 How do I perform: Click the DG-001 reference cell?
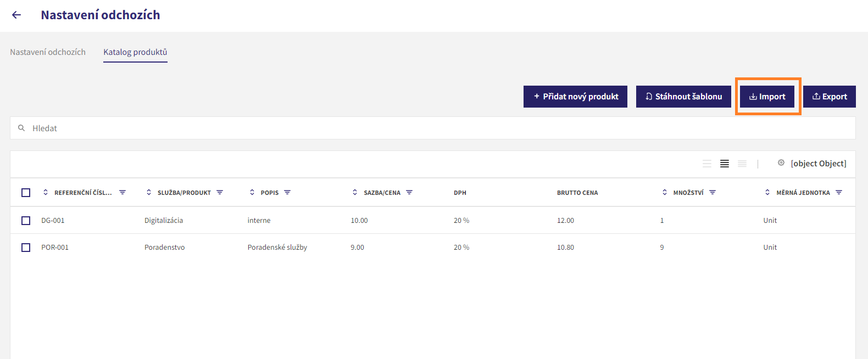(x=53, y=220)
